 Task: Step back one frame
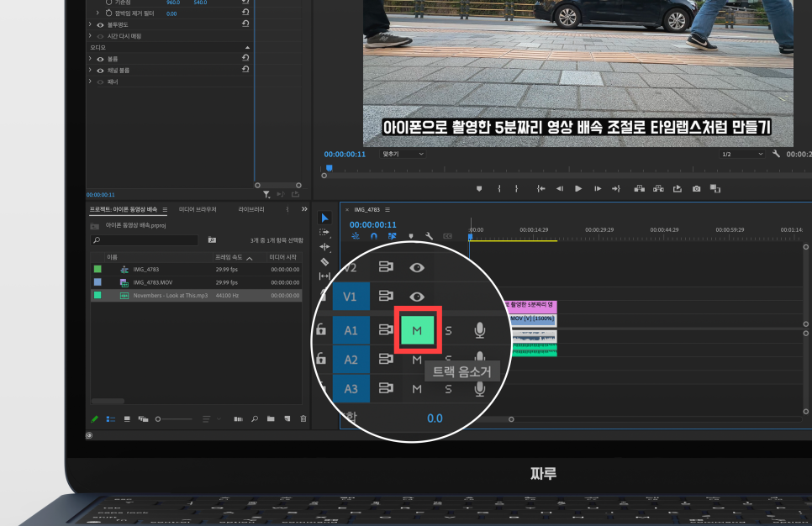click(560, 189)
